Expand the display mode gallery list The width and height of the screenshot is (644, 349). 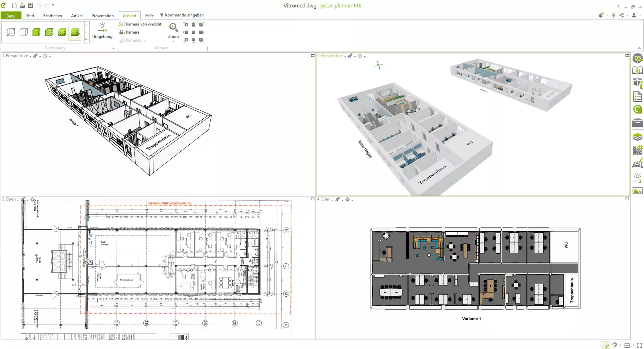[x=86, y=39]
